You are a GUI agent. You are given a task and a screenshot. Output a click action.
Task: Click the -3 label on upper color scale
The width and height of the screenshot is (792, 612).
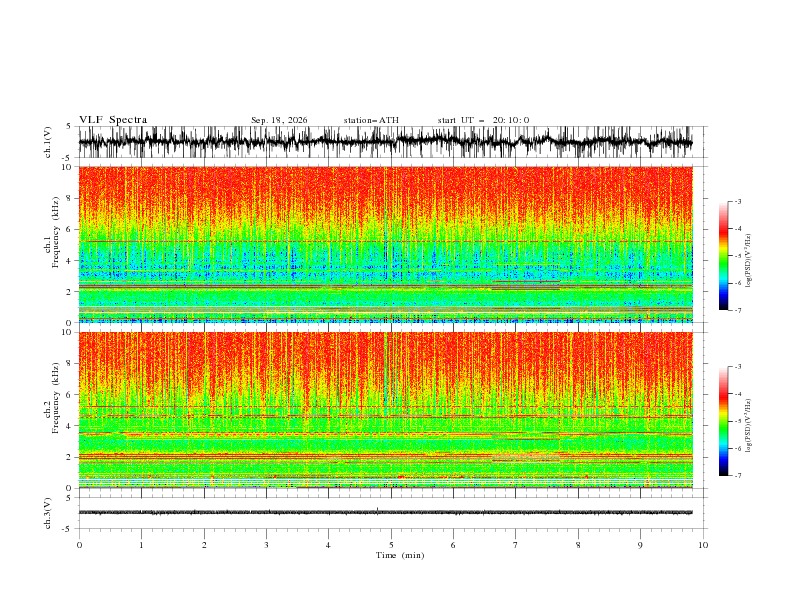click(737, 201)
